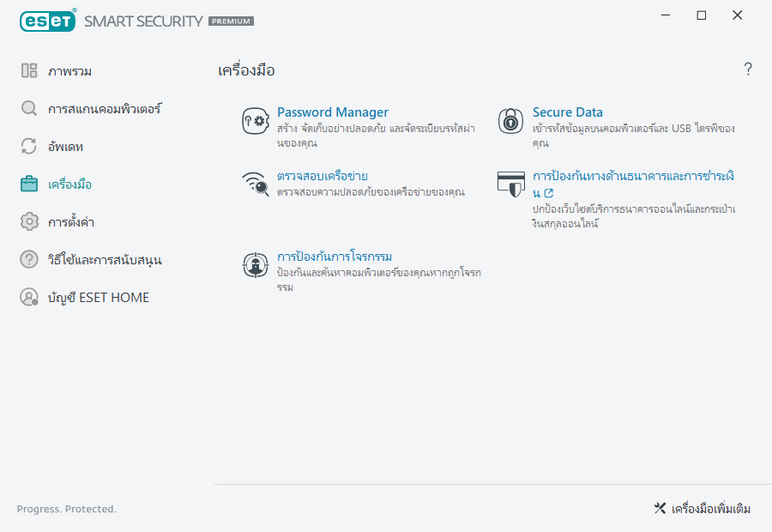Select the Tools briefcase icon in sidebar
This screenshot has height=532, width=772.
[29, 184]
